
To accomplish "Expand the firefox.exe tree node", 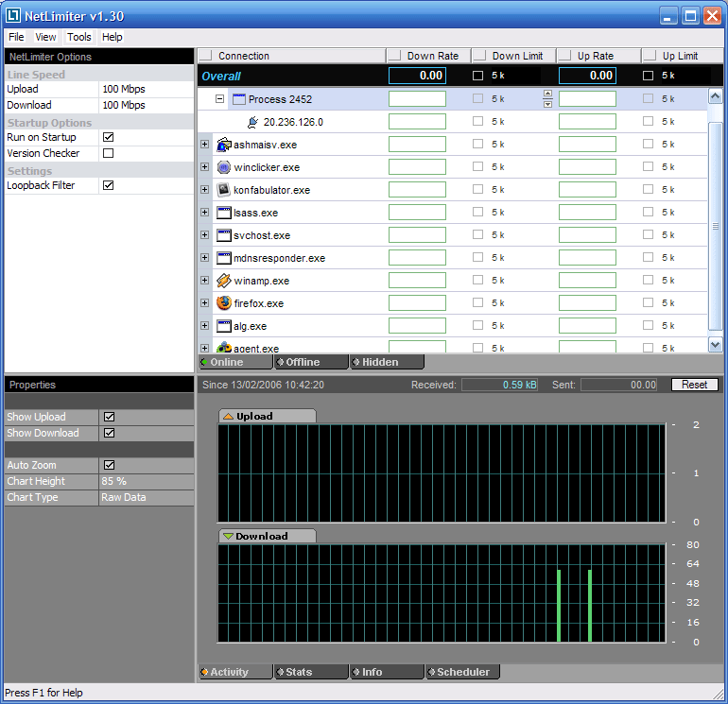I will click(x=205, y=302).
